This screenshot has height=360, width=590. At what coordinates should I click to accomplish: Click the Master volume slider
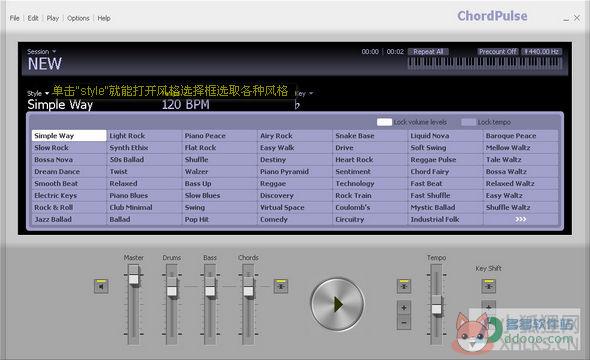[134, 304]
